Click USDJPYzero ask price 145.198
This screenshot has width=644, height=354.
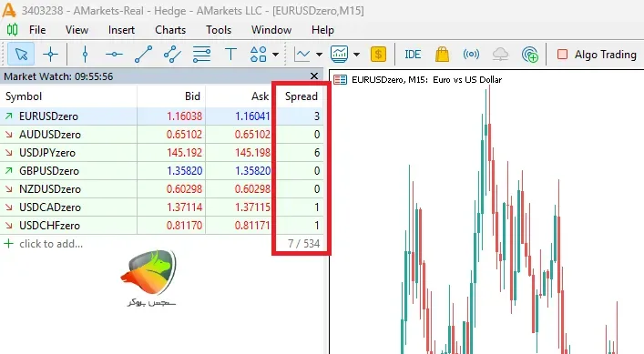pos(252,153)
